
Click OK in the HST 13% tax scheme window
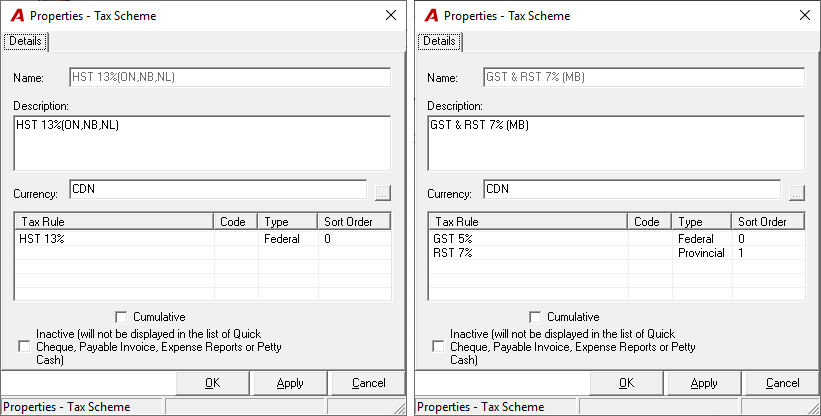coord(213,383)
